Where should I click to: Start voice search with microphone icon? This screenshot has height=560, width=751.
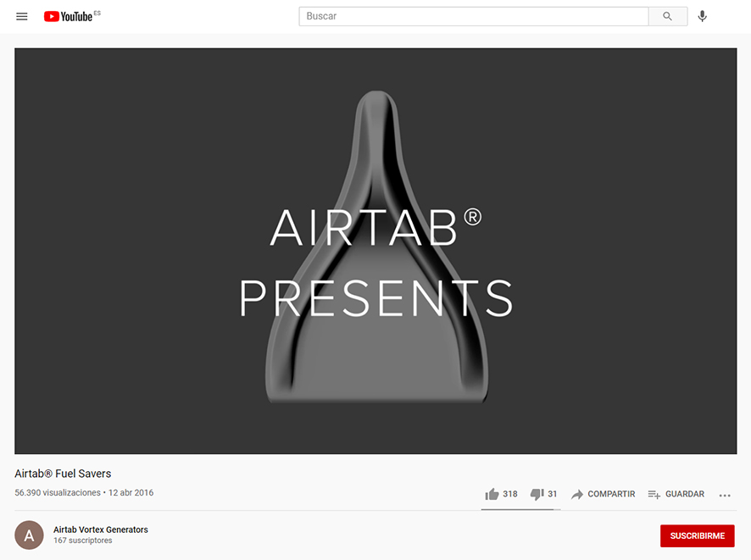pos(702,16)
